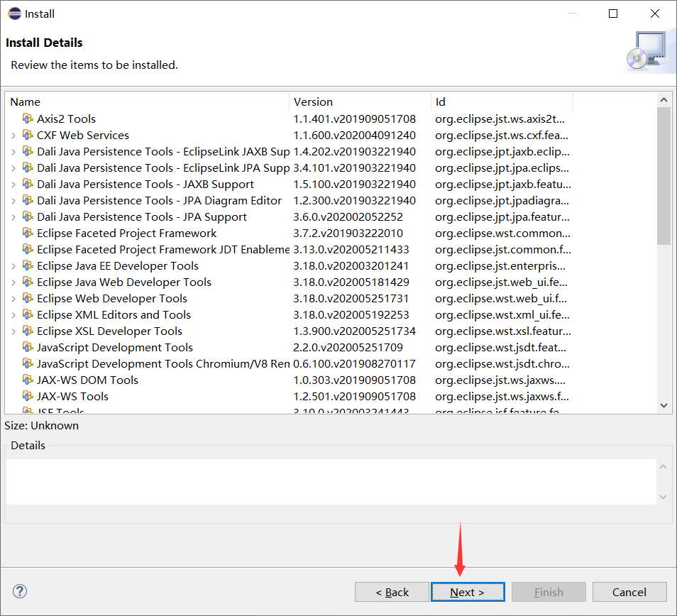Select the JAX-WS Tools row name

(x=72, y=396)
